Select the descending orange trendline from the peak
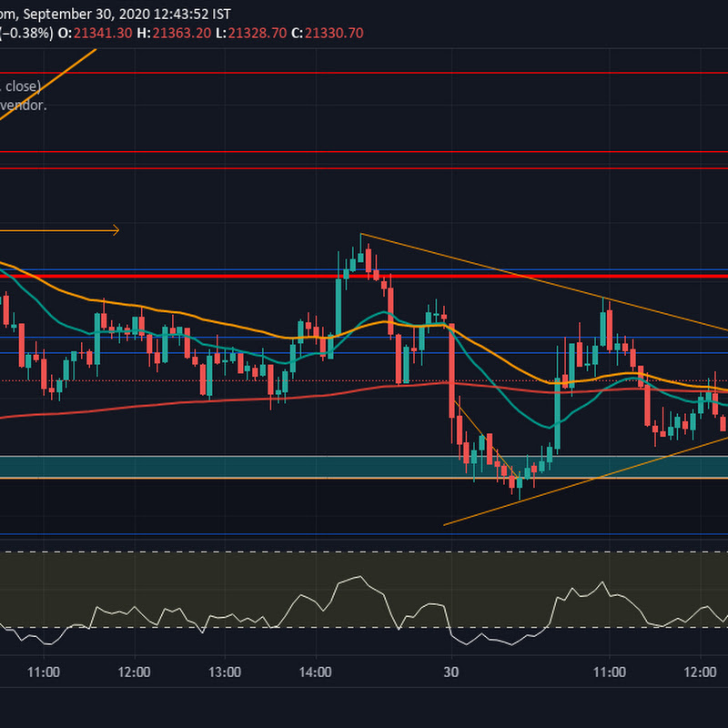Viewport: 728px width, 728px height. tap(543, 282)
